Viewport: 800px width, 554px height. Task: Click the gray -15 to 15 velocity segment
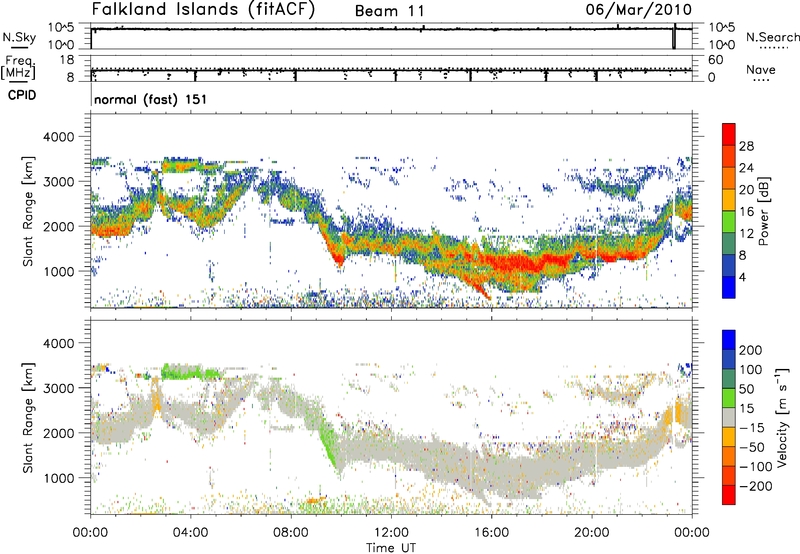pos(729,417)
